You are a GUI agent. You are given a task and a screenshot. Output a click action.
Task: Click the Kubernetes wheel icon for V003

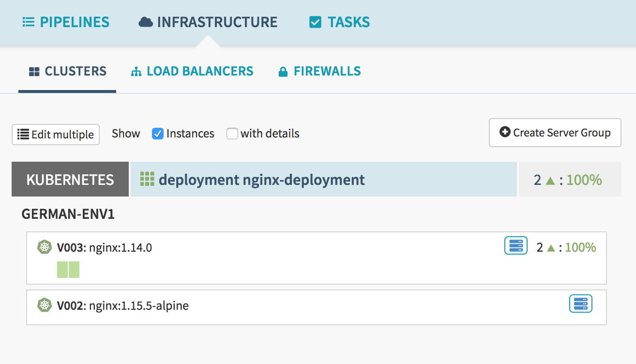point(45,247)
